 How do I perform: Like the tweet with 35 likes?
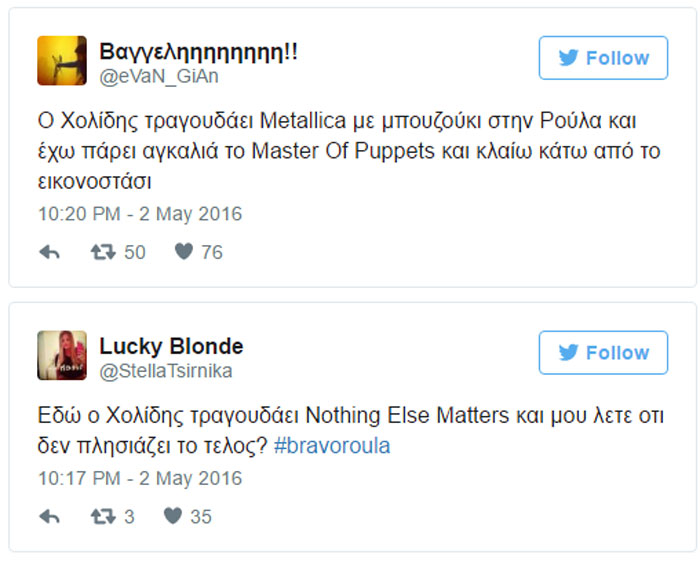173,517
